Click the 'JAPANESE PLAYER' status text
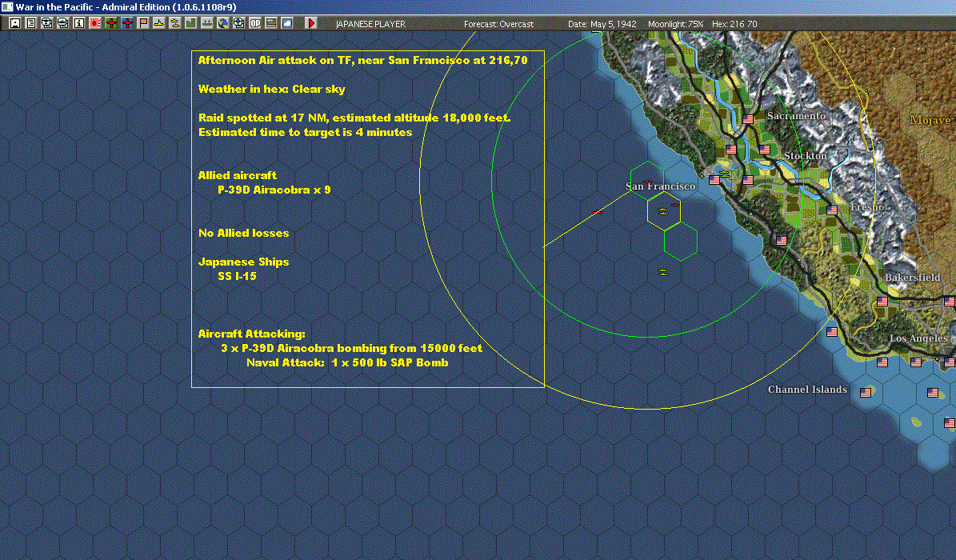This screenshot has width=956, height=560. tap(370, 24)
